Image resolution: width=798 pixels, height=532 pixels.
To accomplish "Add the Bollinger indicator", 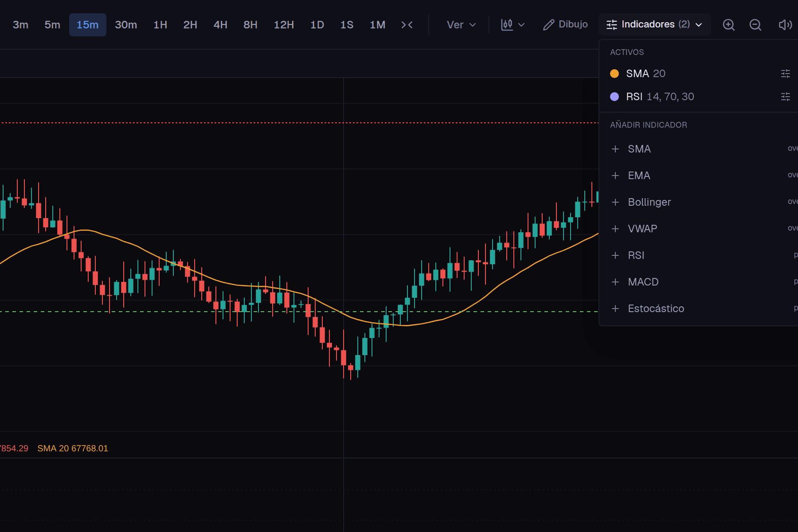I will click(704, 202).
